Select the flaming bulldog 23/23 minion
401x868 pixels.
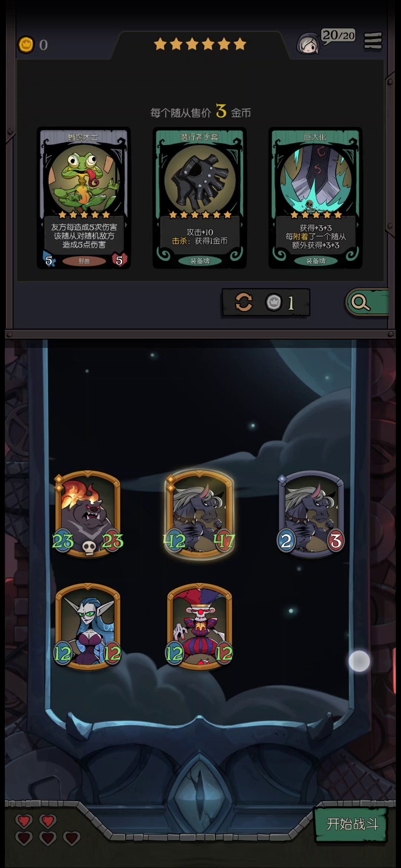(88, 514)
